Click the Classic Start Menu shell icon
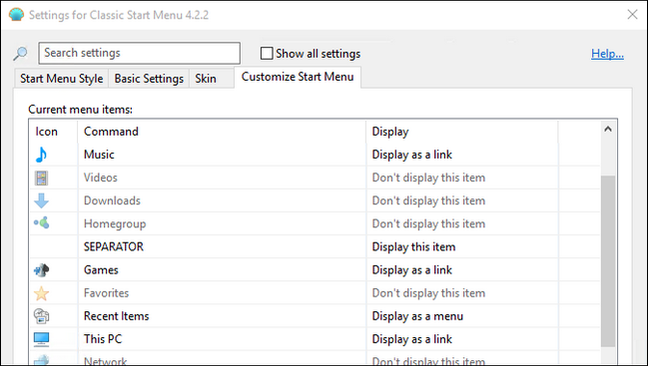The height and width of the screenshot is (366, 648). (x=16, y=14)
